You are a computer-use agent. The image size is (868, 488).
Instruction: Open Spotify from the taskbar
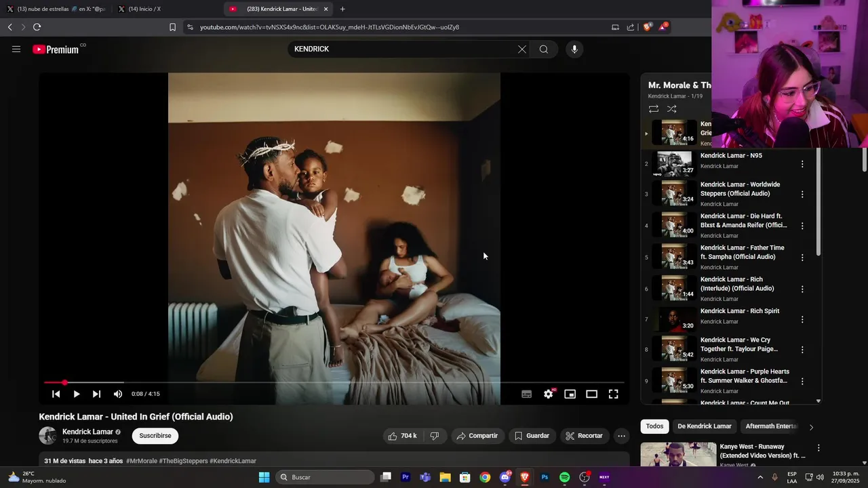[565, 477]
